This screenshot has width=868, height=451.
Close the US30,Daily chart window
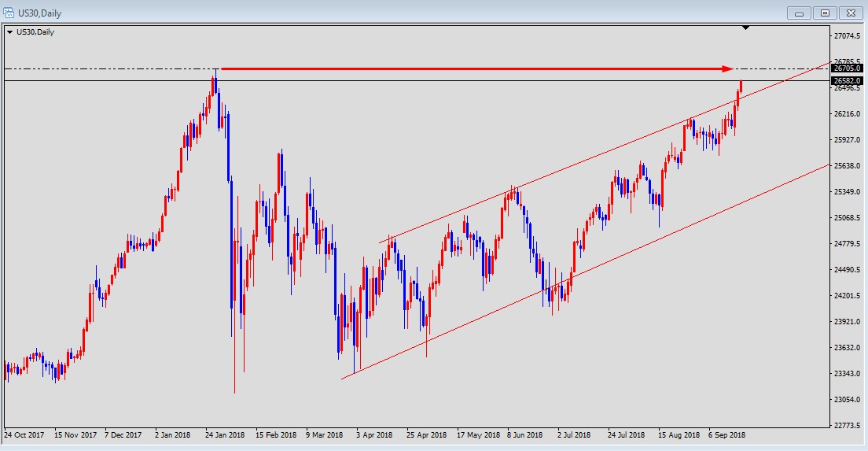pos(851,13)
